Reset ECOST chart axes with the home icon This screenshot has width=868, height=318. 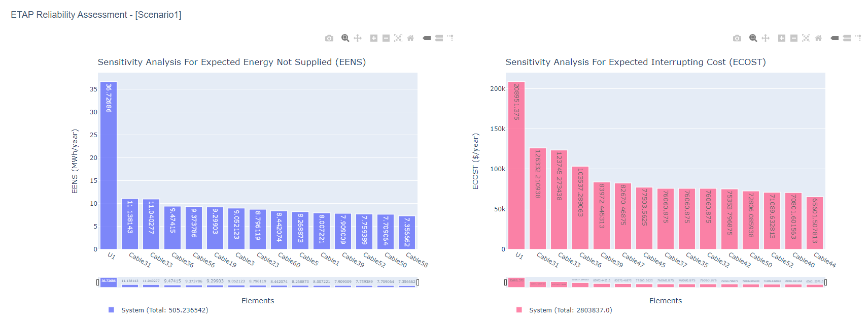point(818,38)
